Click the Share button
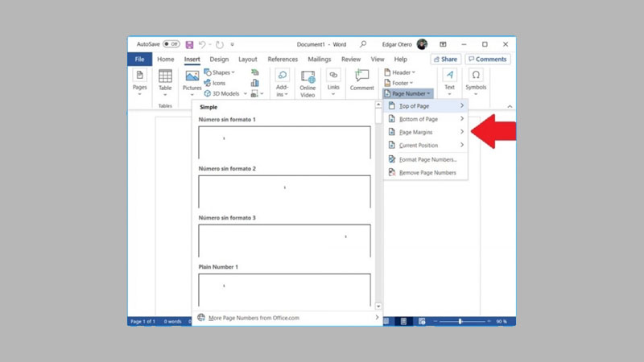644x362 pixels. pyautogui.click(x=444, y=59)
